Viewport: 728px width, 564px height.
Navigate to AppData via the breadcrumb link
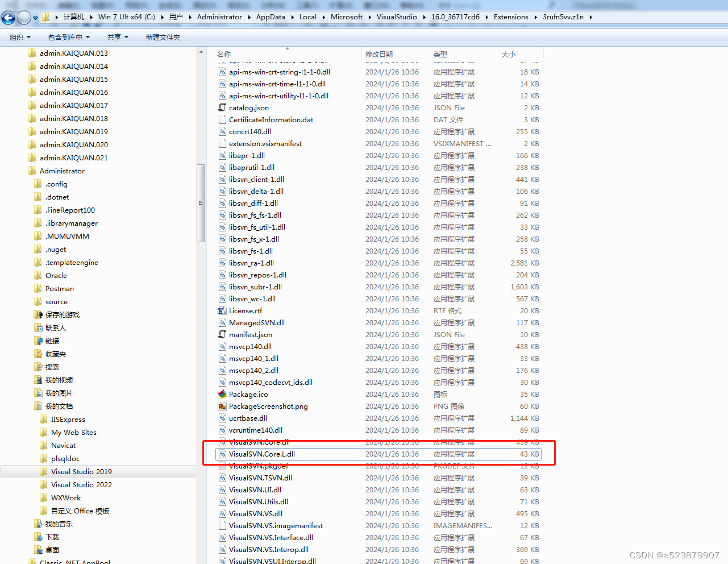[x=271, y=17]
